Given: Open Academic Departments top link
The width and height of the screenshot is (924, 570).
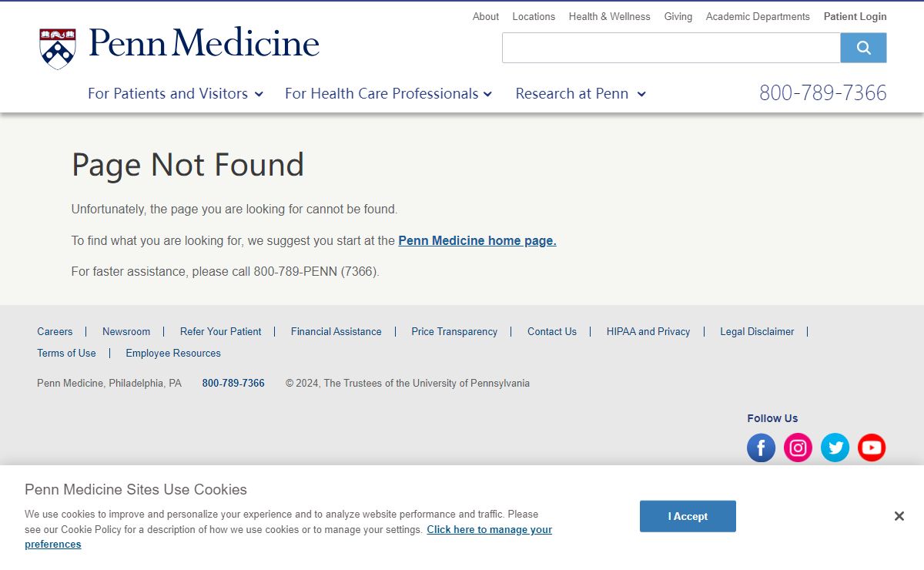Looking at the screenshot, I should pyautogui.click(x=758, y=16).
